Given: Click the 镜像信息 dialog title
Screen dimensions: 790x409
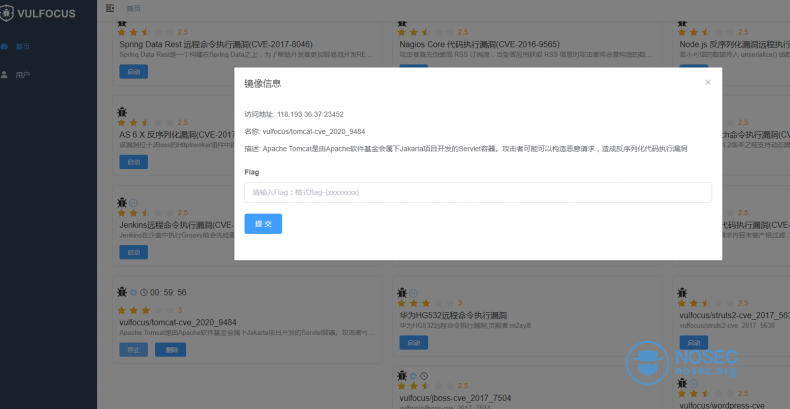Looking at the screenshot, I should pos(263,84).
